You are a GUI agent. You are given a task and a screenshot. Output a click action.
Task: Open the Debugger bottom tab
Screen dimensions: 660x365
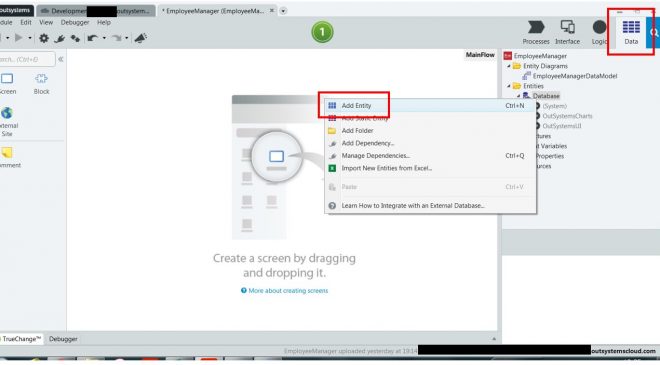pos(63,339)
